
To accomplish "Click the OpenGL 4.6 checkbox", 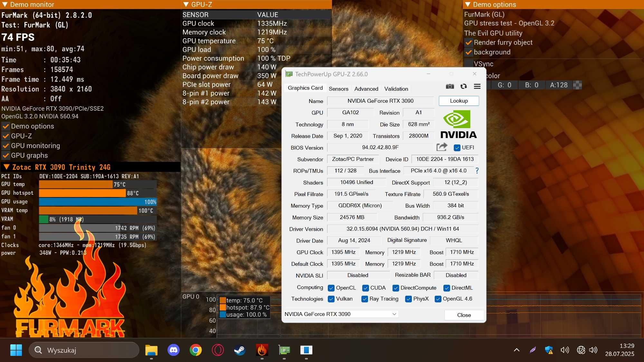I will click(x=438, y=299).
